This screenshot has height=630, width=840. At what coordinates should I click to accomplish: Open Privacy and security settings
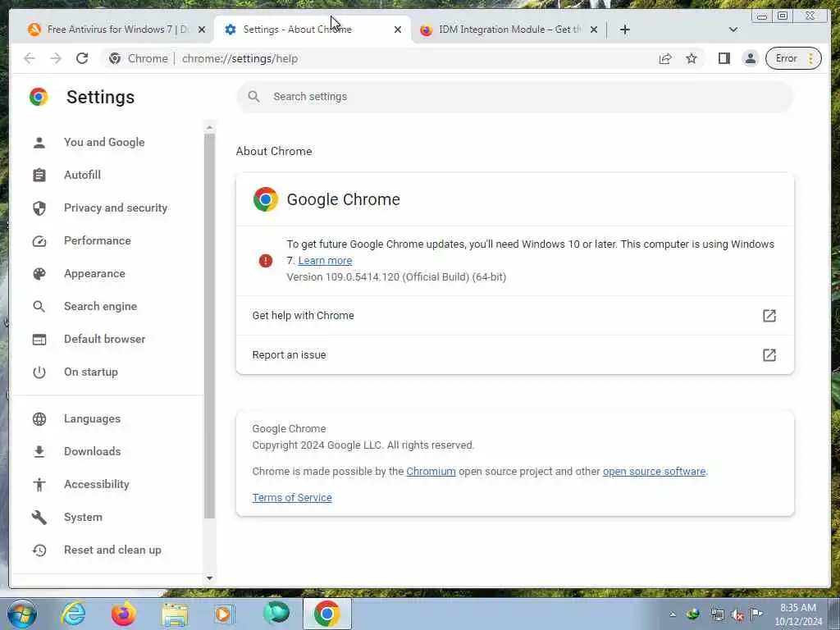click(115, 208)
